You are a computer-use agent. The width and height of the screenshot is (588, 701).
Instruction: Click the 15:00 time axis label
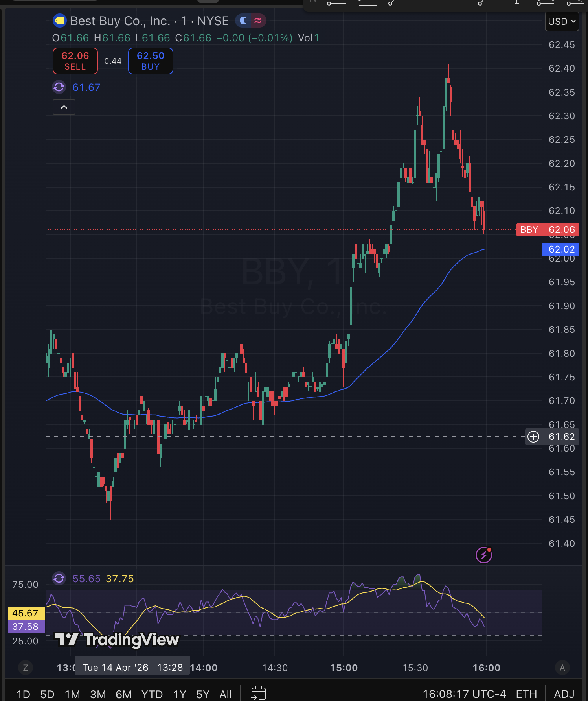coord(344,668)
